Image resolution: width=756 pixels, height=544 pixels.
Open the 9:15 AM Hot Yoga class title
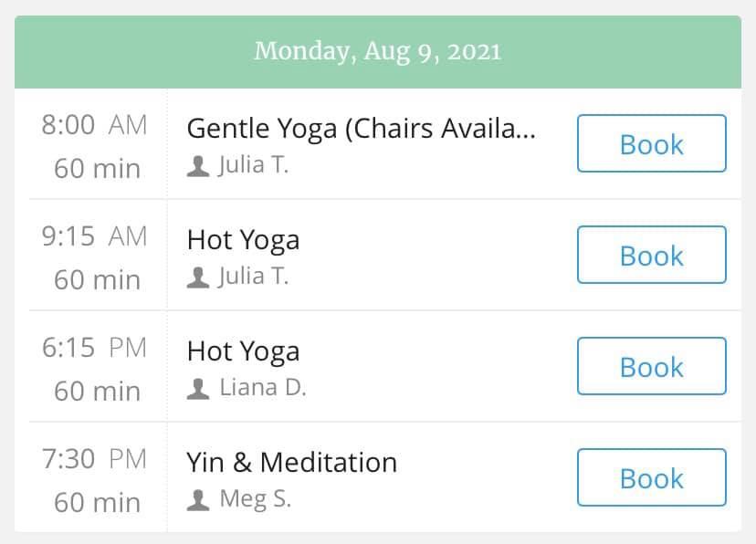[243, 240]
